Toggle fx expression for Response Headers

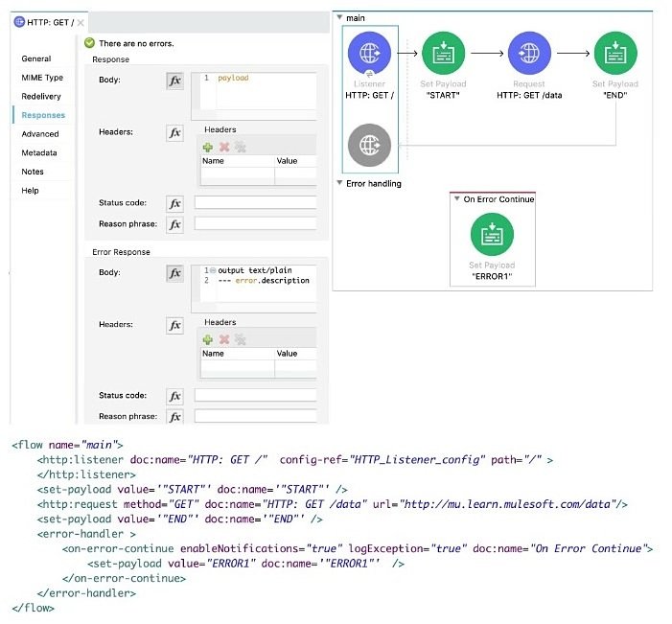point(174,133)
